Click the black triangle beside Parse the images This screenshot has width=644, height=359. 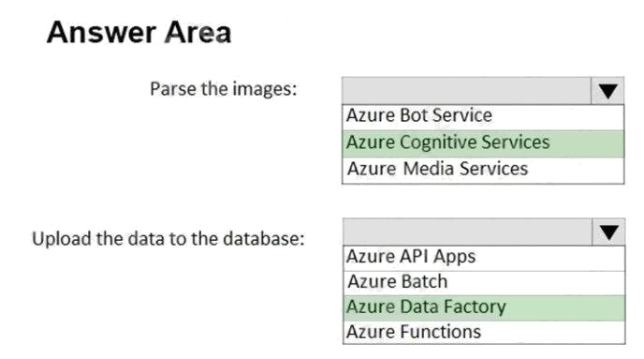pyautogui.click(x=607, y=91)
